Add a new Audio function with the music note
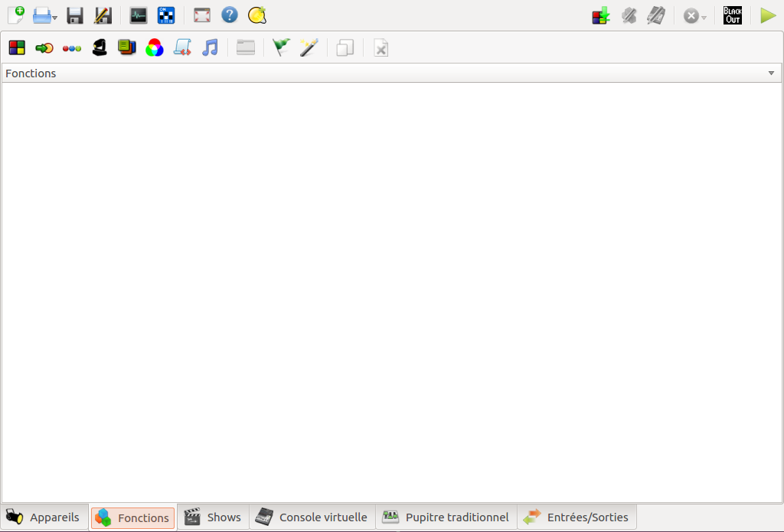The image size is (784, 532). tap(210, 47)
